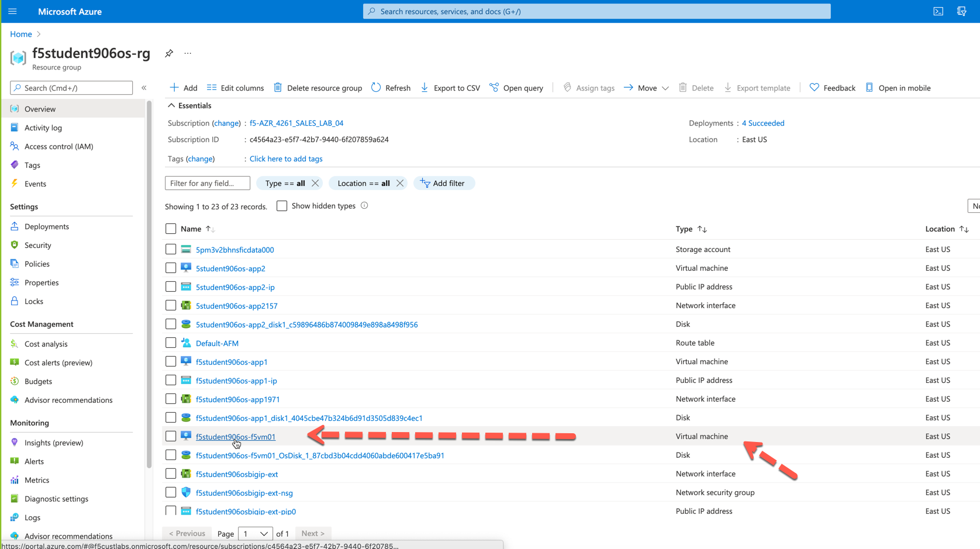Click the disk icon for f5student906os-f5vm01_OsDisk
Screen dimensions: 980x549
(186, 455)
